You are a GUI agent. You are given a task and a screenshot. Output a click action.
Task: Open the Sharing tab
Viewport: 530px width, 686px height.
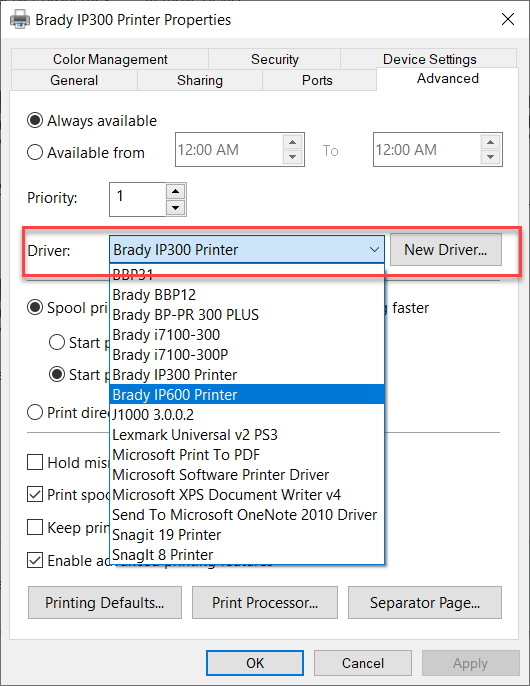click(x=200, y=80)
